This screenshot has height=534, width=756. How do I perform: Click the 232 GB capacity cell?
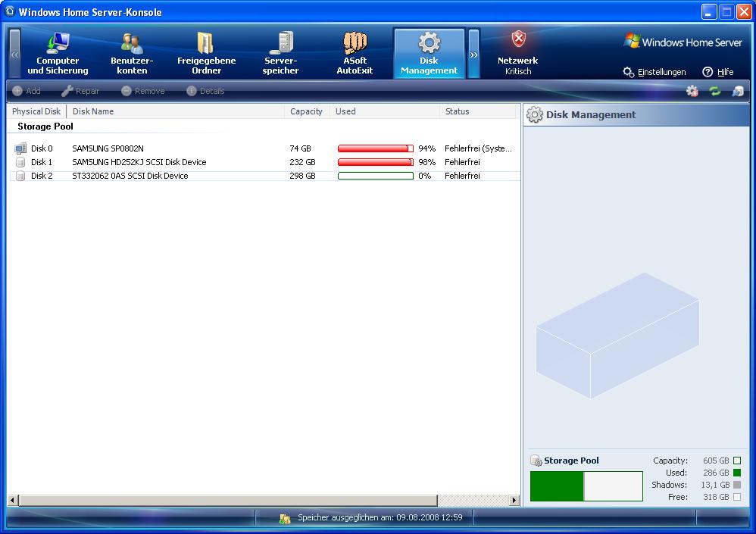click(302, 162)
